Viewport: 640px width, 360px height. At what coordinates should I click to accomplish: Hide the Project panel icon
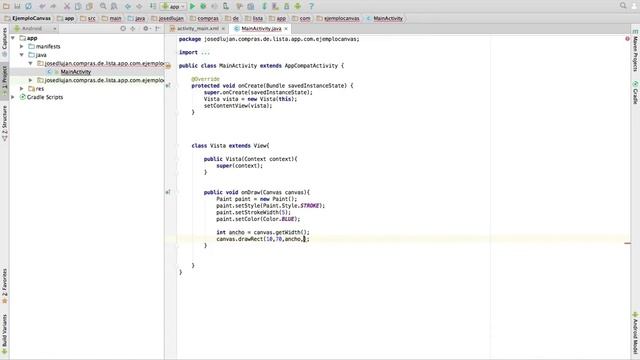coord(158,29)
